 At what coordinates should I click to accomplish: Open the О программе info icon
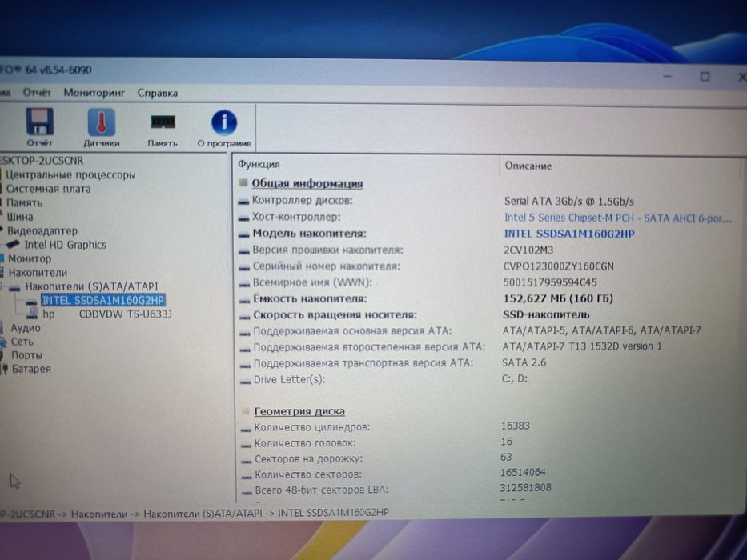pos(224,122)
